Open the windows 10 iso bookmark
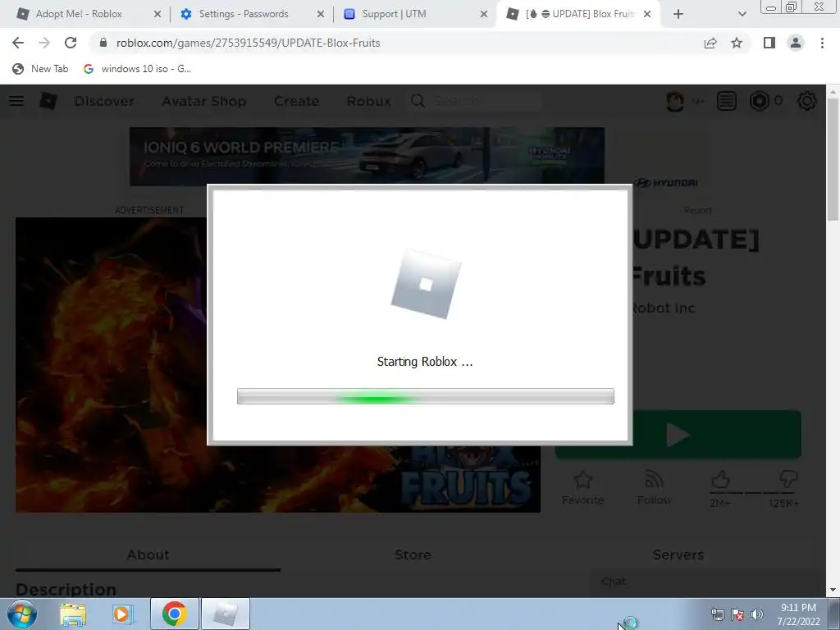 (x=138, y=69)
